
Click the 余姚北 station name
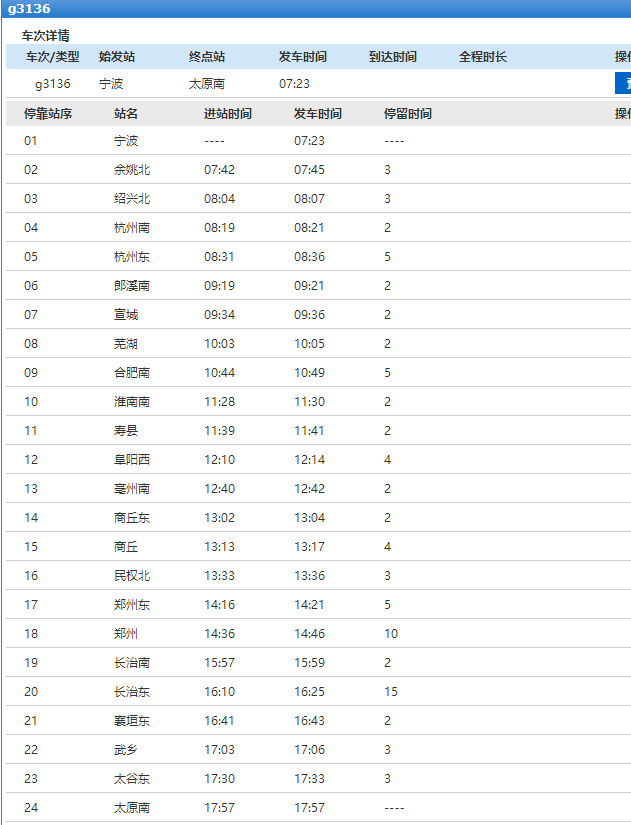click(x=132, y=169)
